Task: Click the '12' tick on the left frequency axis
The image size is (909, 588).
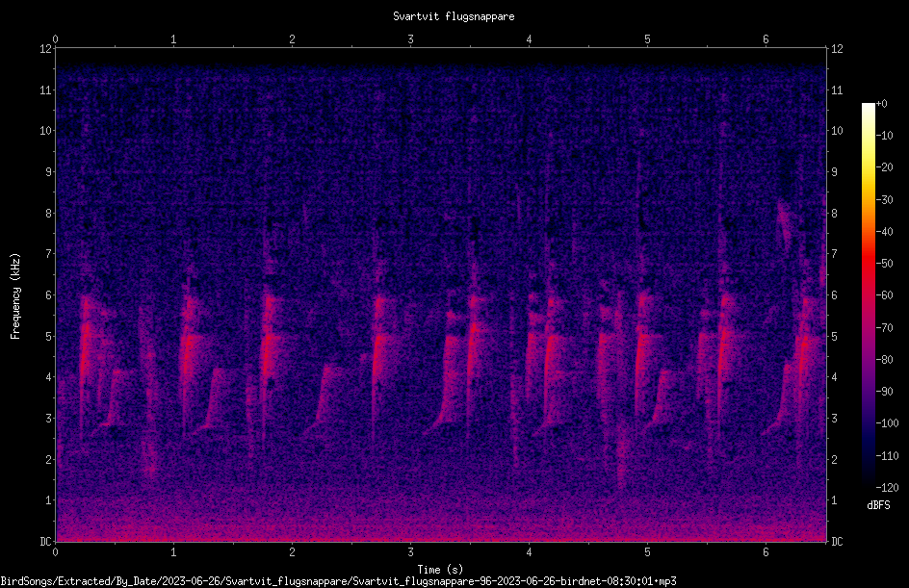Action: [45, 49]
